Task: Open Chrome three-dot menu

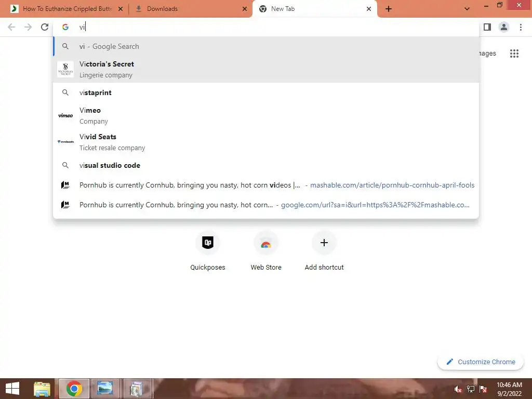Action: tap(521, 27)
